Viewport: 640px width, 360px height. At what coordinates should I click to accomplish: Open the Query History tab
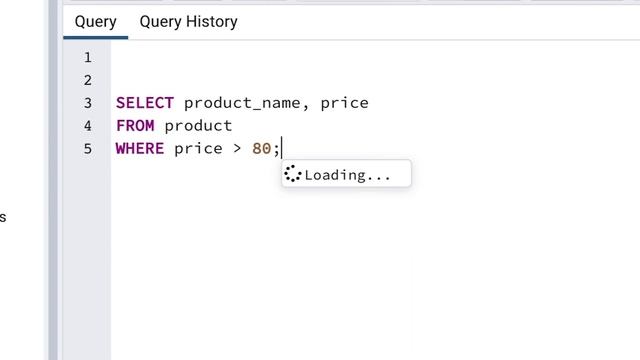188,22
